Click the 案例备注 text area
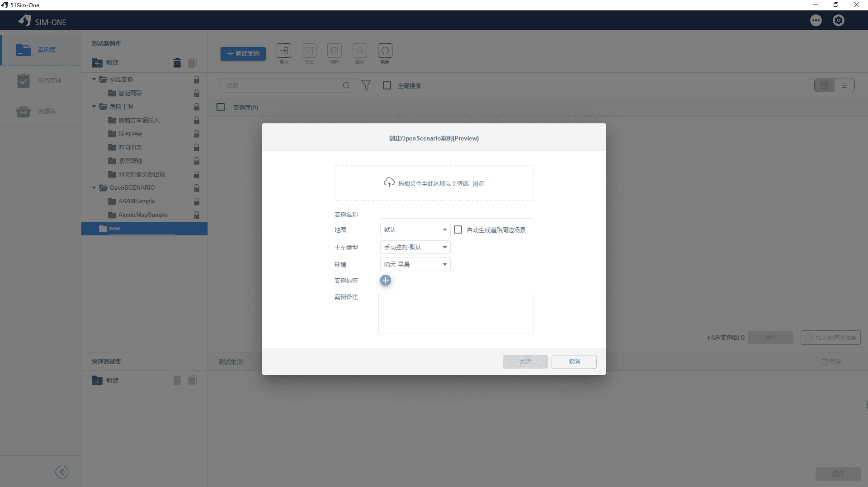Viewport: 868px width, 487px height. [456, 313]
